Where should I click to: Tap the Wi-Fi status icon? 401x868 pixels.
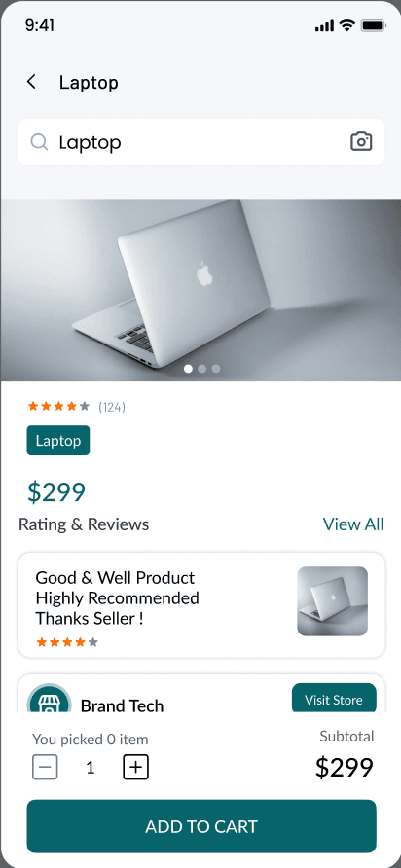347,25
